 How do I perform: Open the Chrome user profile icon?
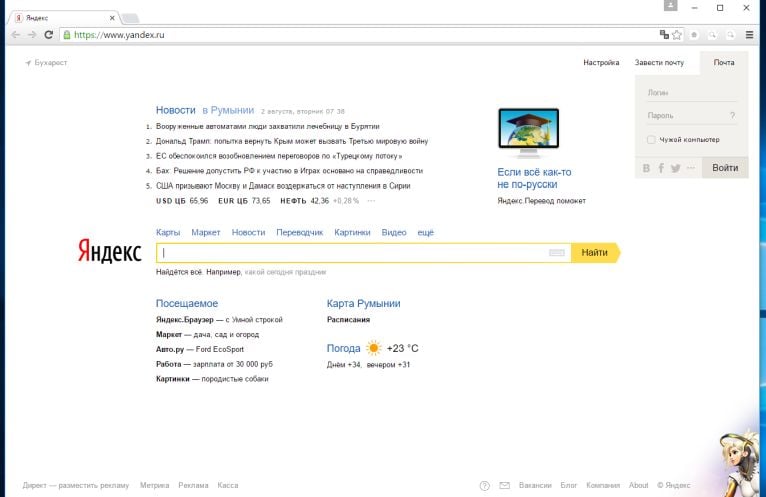(670, 5)
